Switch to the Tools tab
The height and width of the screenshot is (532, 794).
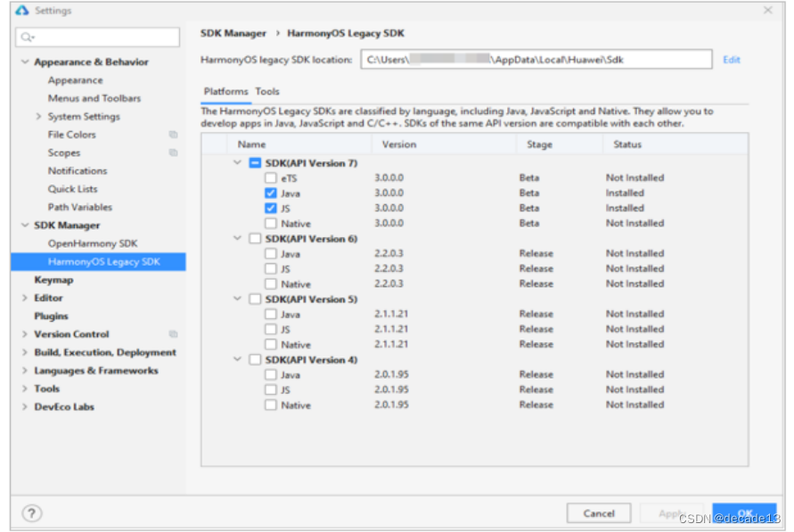267,92
